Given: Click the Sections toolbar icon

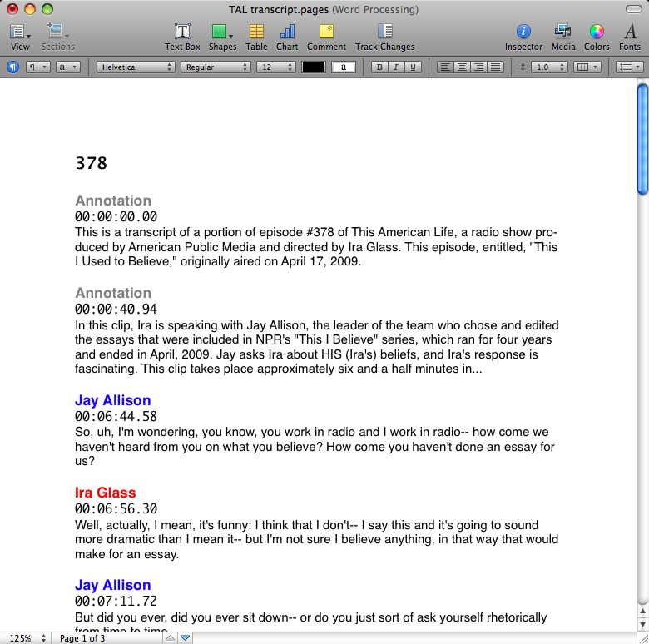Looking at the screenshot, I should 57,37.
